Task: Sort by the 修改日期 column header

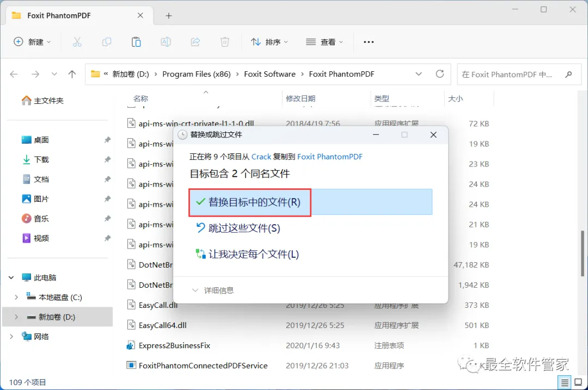Action: (301, 98)
